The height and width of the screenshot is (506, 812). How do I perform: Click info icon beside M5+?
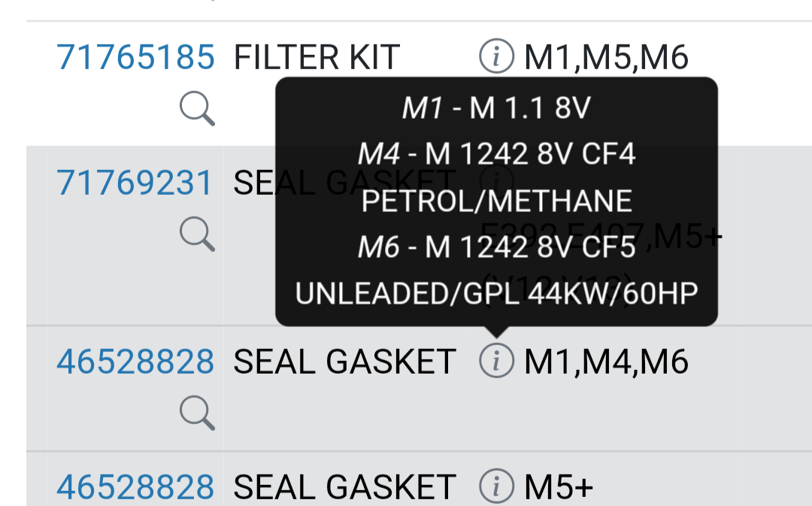coord(497,486)
